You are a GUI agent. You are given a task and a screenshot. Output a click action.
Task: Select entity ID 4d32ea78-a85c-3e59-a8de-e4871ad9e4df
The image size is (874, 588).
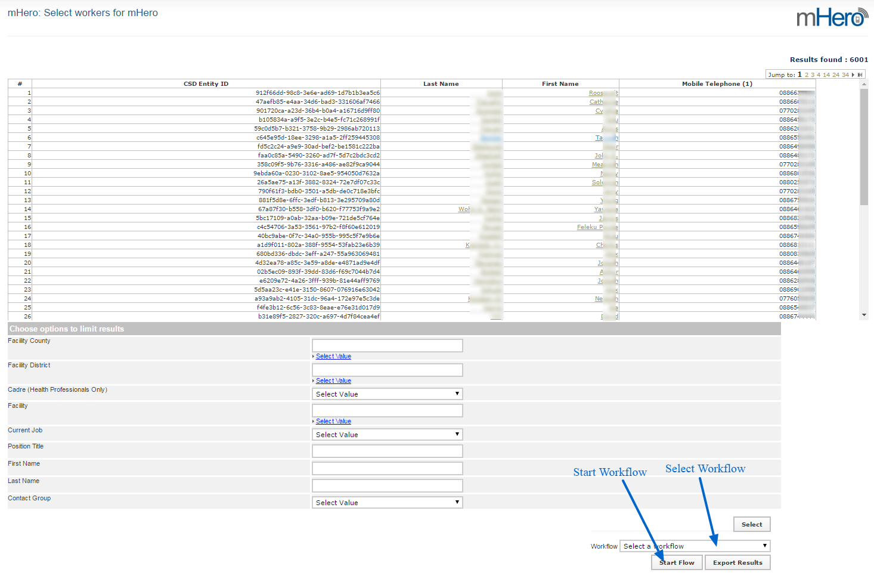(x=318, y=263)
